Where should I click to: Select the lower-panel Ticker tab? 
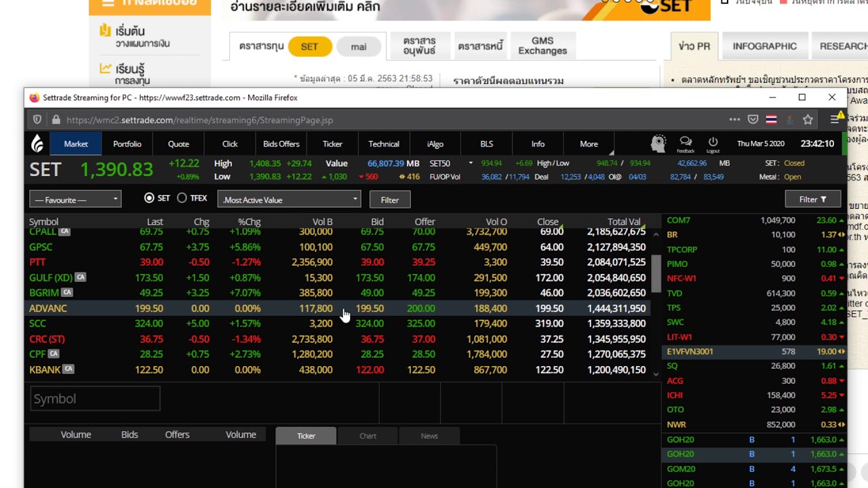(x=306, y=436)
